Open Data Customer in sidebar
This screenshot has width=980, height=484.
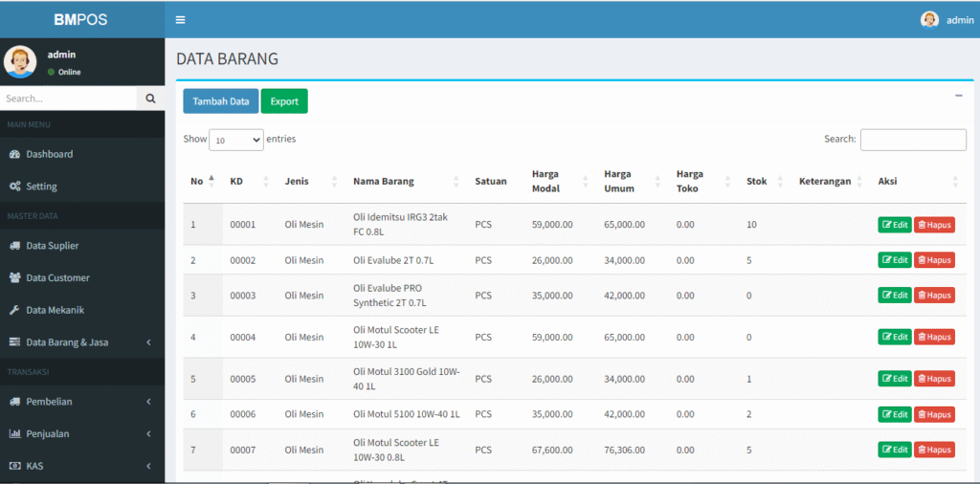pyautogui.click(x=57, y=278)
